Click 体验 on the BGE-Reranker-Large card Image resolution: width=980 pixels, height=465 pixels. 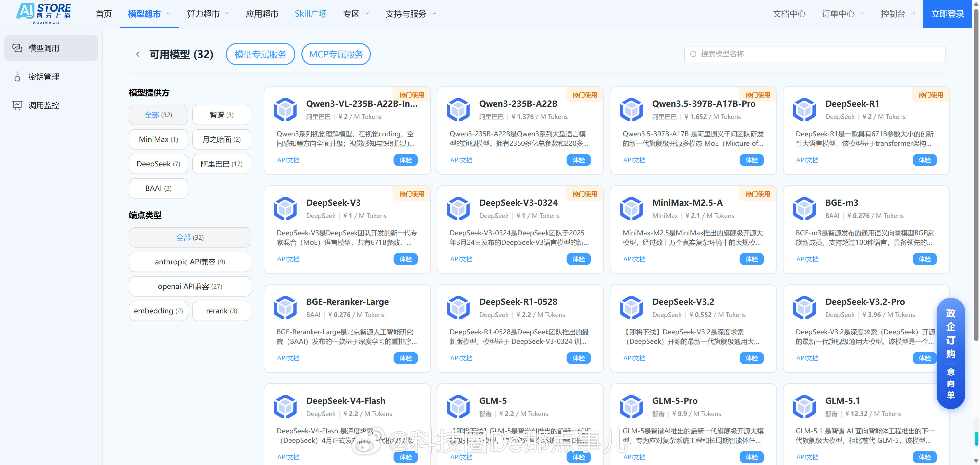406,358
